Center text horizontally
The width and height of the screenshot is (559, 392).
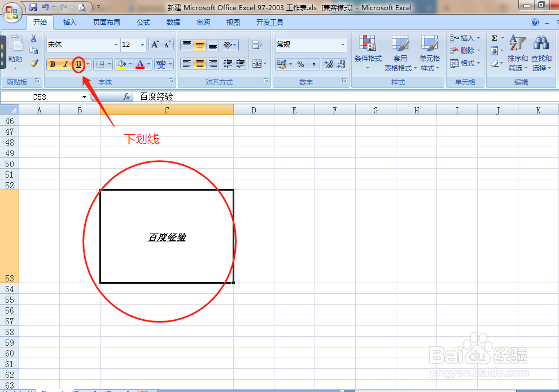click(200, 64)
